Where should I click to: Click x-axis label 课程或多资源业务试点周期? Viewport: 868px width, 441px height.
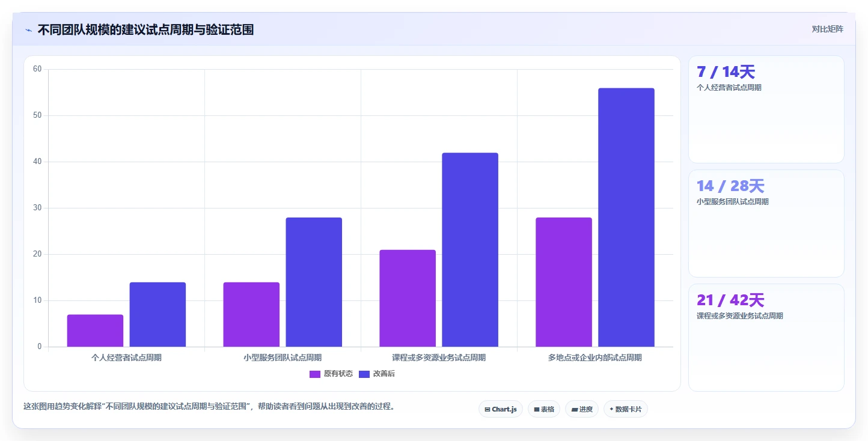pos(439,357)
